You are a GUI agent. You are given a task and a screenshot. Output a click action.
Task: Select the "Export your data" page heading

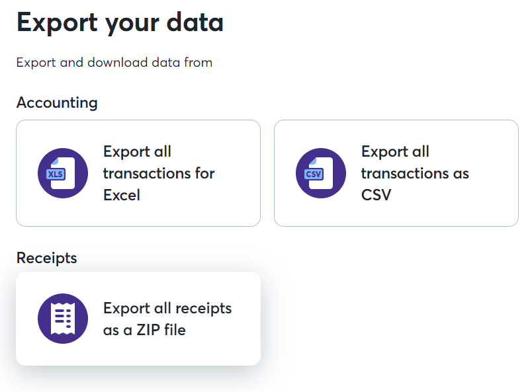click(120, 22)
